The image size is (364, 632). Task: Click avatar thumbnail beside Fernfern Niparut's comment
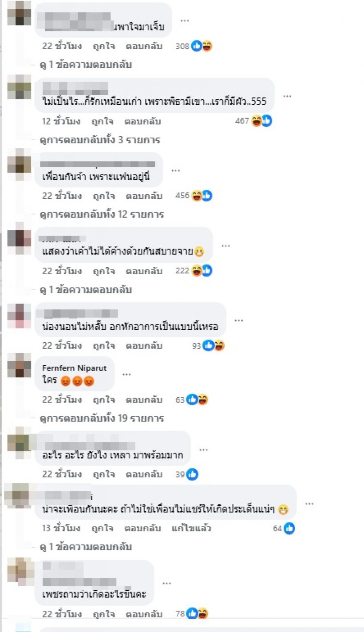(20, 365)
